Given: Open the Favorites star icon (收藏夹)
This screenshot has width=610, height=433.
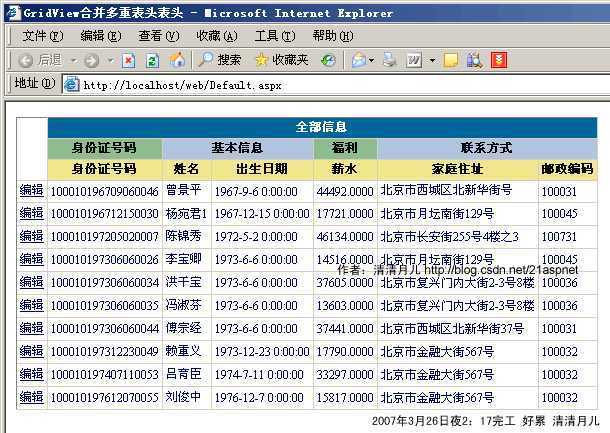Looking at the screenshot, I should pyautogui.click(x=261, y=60).
